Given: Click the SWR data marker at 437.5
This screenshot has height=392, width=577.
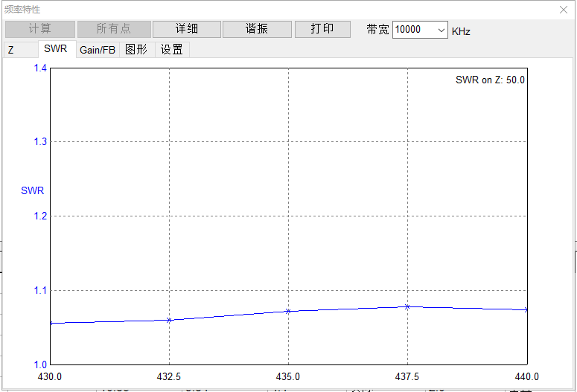Looking at the screenshot, I should point(408,306).
